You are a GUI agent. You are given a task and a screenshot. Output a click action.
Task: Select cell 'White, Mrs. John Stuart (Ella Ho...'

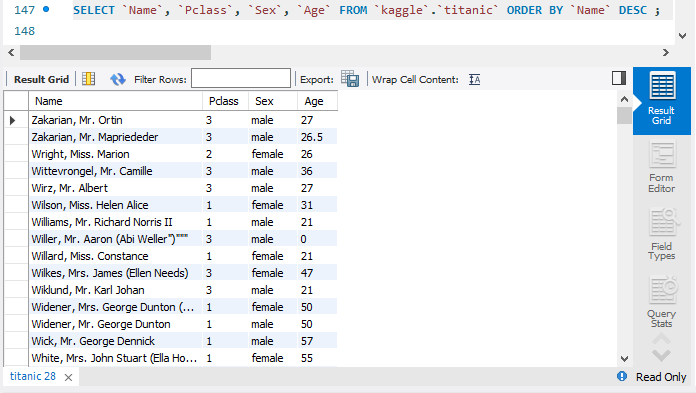click(116, 358)
